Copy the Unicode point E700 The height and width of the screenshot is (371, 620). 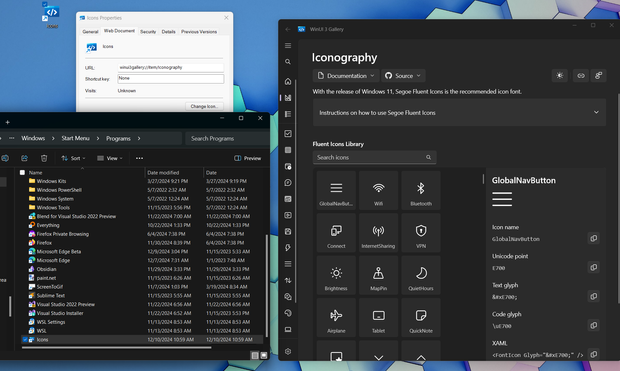click(594, 267)
